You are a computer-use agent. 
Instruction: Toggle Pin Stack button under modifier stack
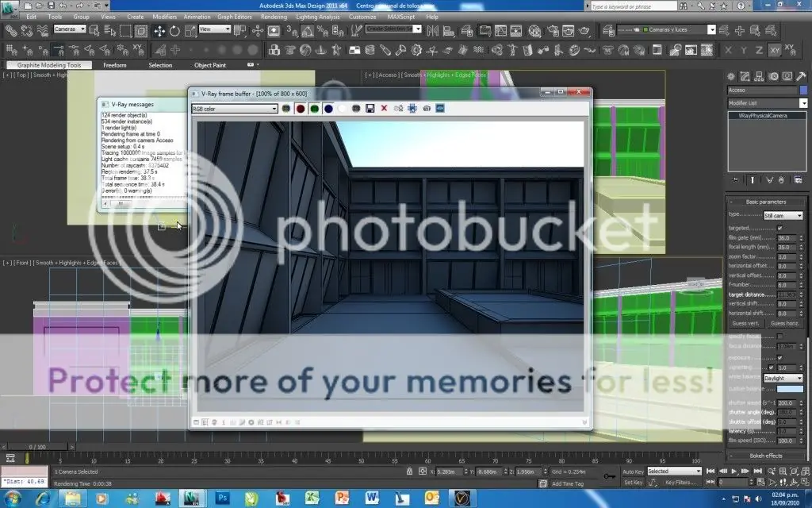click(736, 180)
